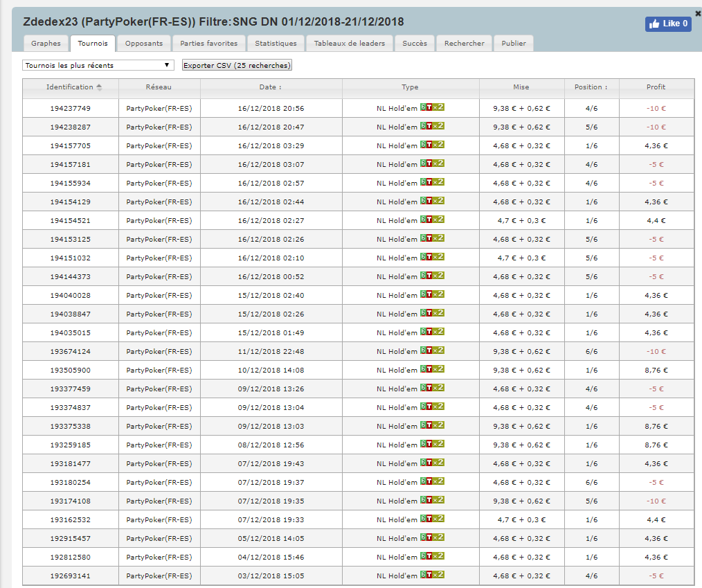Click PartyPoker(FR-ES) network in row 194237749
702x588 pixels.
click(159, 108)
